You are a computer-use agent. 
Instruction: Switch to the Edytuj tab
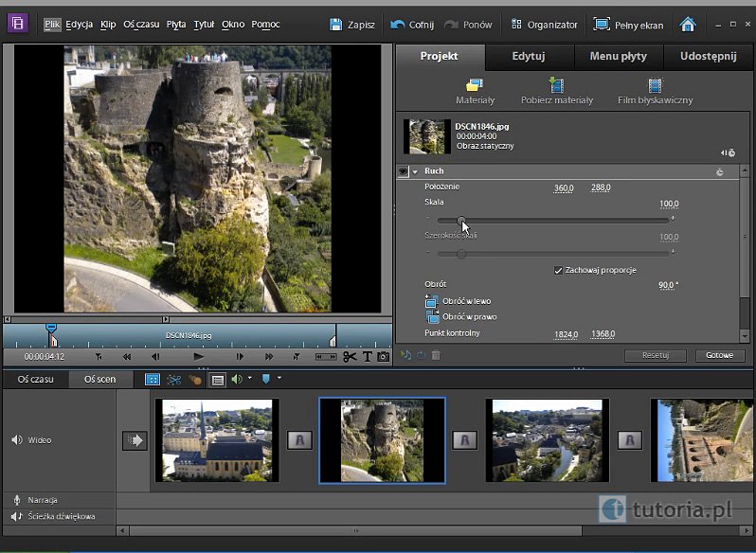click(x=529, y=56)
